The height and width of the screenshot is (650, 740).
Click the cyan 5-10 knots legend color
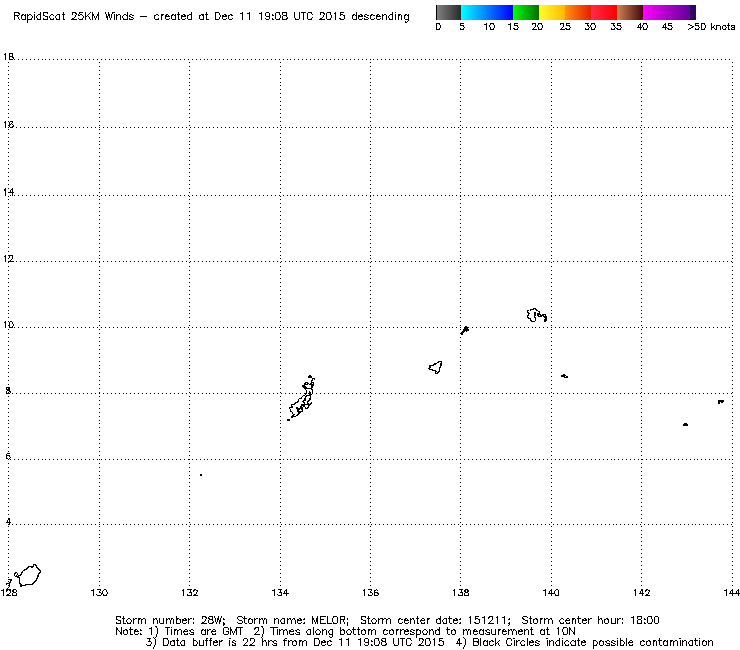[x=473, y=12]
